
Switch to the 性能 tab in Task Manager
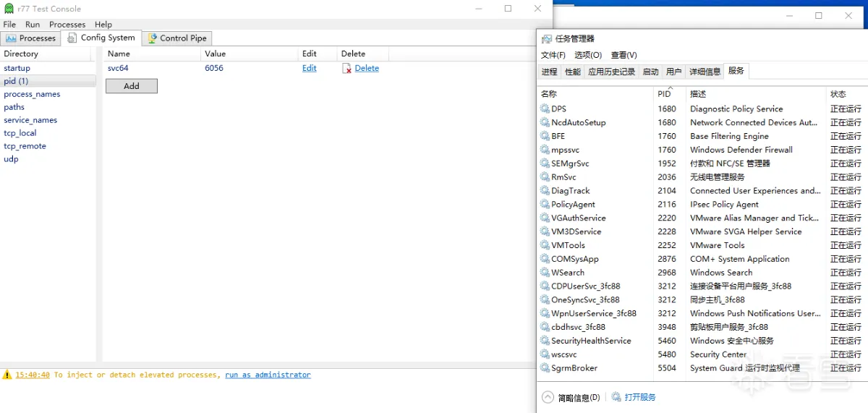573,72
